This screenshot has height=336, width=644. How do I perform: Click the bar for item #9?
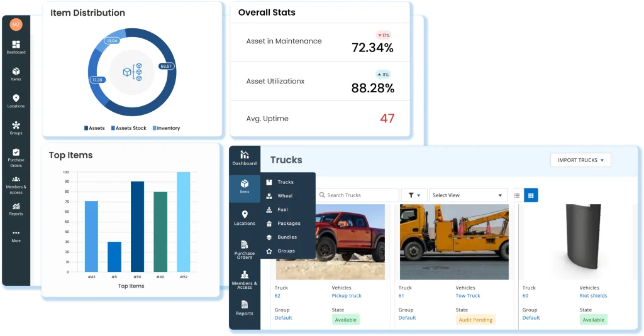(114, 257)
